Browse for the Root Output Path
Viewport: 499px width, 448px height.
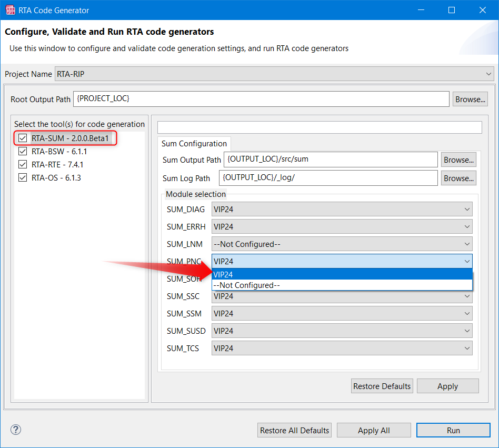click(x=470, y=99)
